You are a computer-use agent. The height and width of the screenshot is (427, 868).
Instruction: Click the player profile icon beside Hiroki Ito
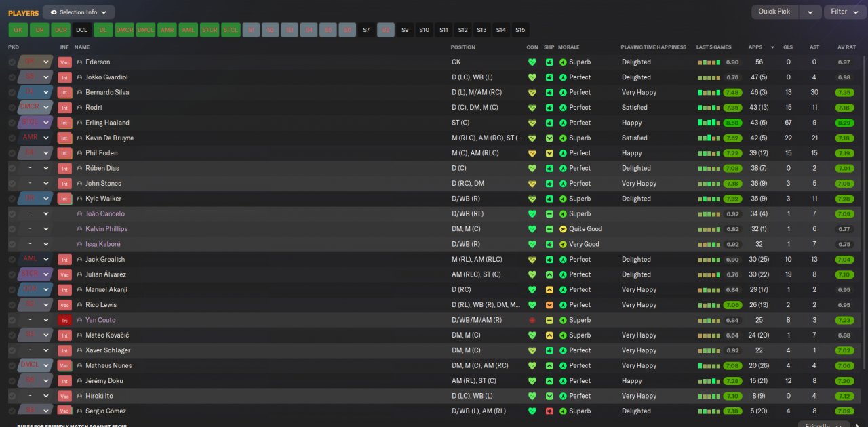pyautogui.click(x=79, y=396)
